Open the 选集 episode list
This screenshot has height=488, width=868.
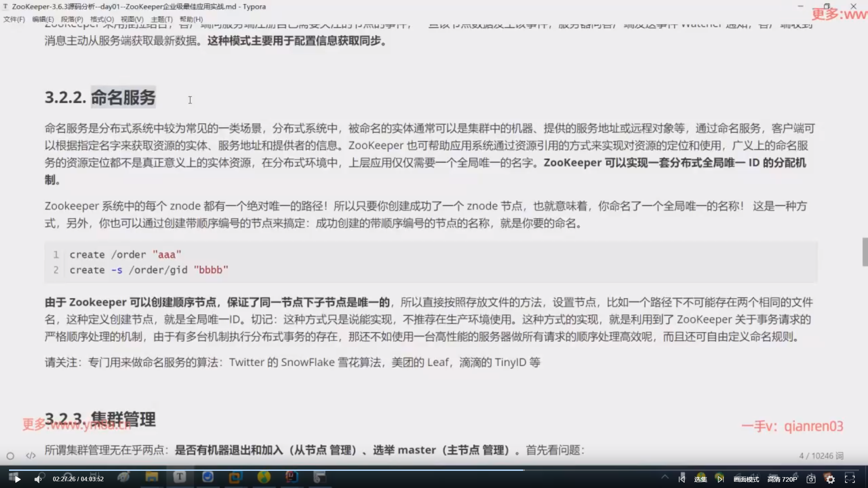pos(700,479)
